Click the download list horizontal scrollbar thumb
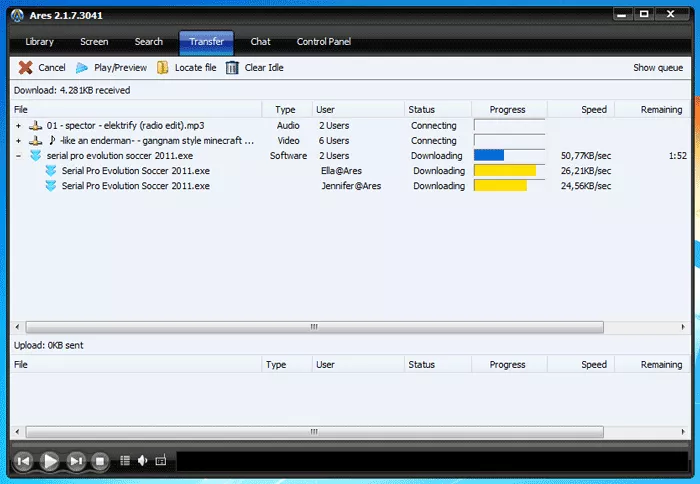Screen dimensions: 700x484 314,327
